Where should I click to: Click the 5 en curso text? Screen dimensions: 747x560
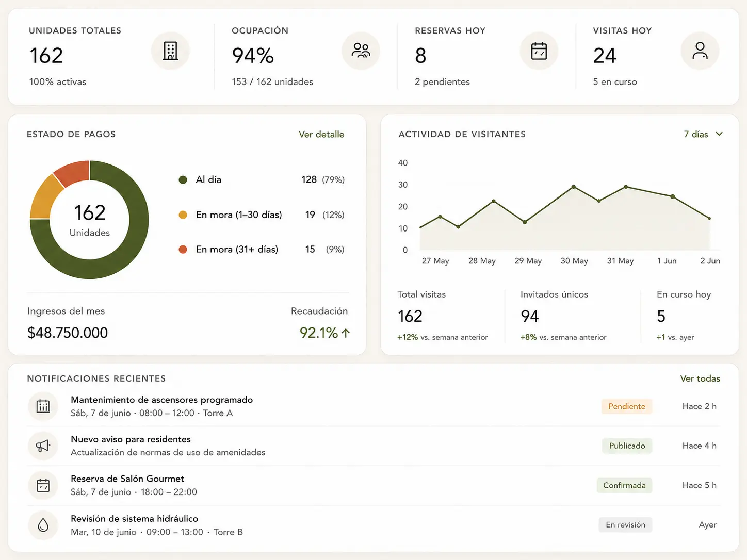pyautogui.click(x=615, y=81)
